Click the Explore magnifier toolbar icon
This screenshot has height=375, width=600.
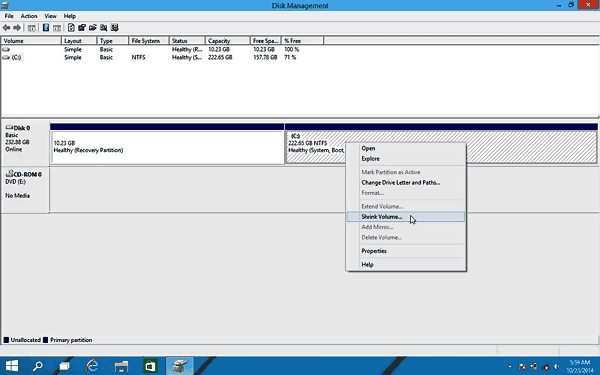(x=103, y=28)
